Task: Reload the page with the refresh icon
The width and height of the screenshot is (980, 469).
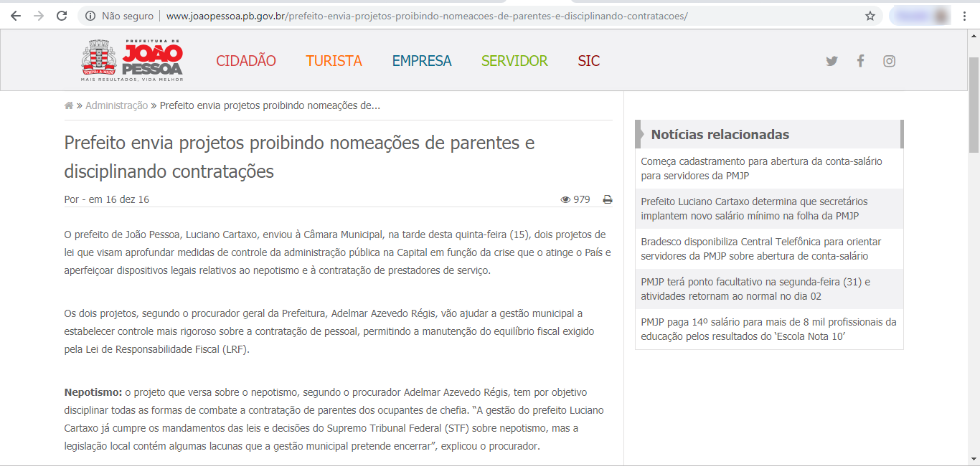Action: (62, 16)
